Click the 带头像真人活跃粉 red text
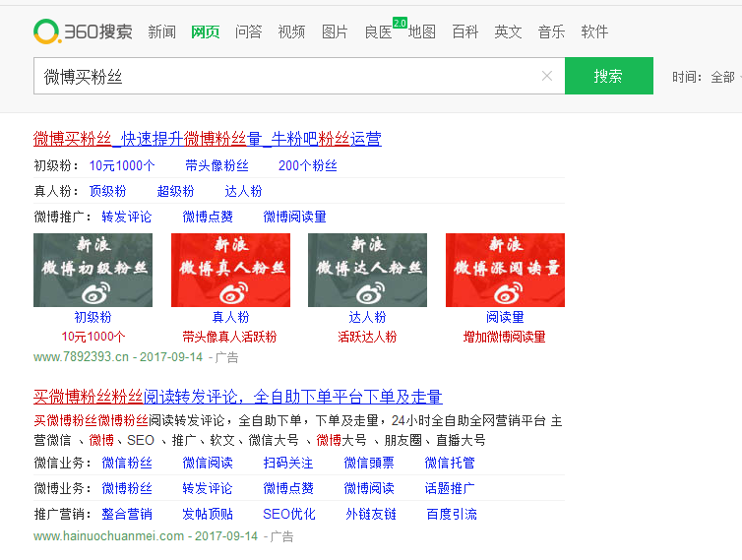The image size is (742, 560). click(x=230, y=337)
